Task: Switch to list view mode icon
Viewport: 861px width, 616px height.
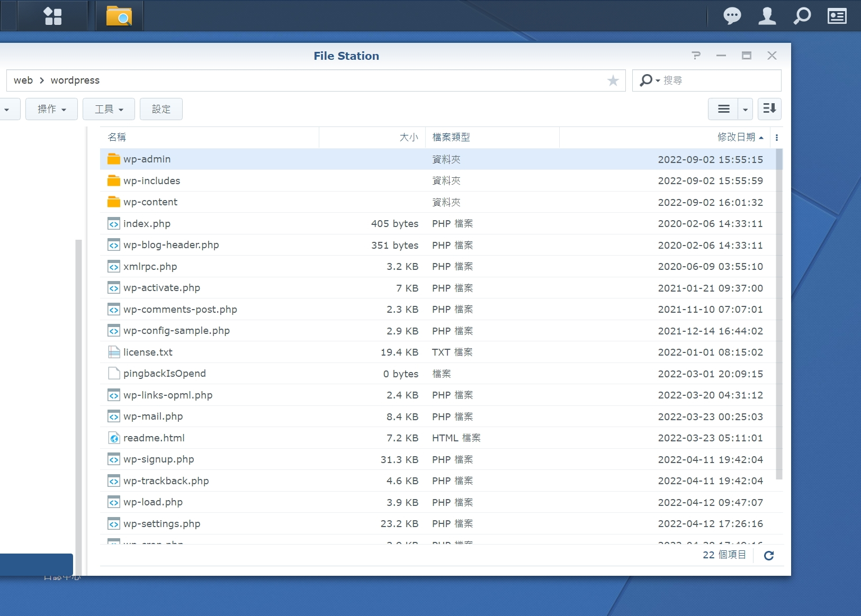Action: [x=723, y=109]
